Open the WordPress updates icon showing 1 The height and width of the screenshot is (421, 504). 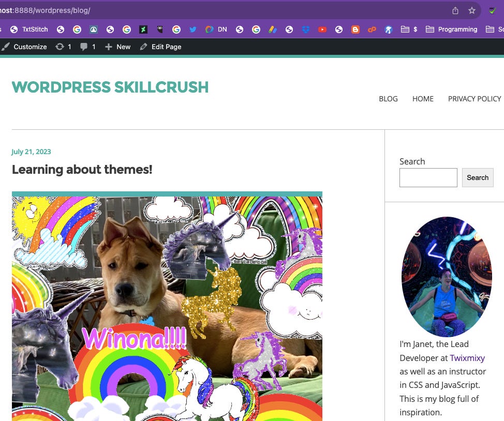(63, 47)
